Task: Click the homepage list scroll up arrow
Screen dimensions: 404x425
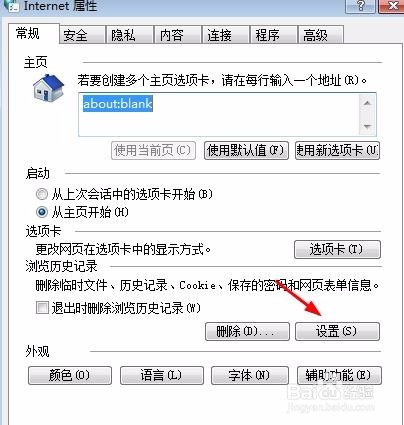Action: (367, 103)
